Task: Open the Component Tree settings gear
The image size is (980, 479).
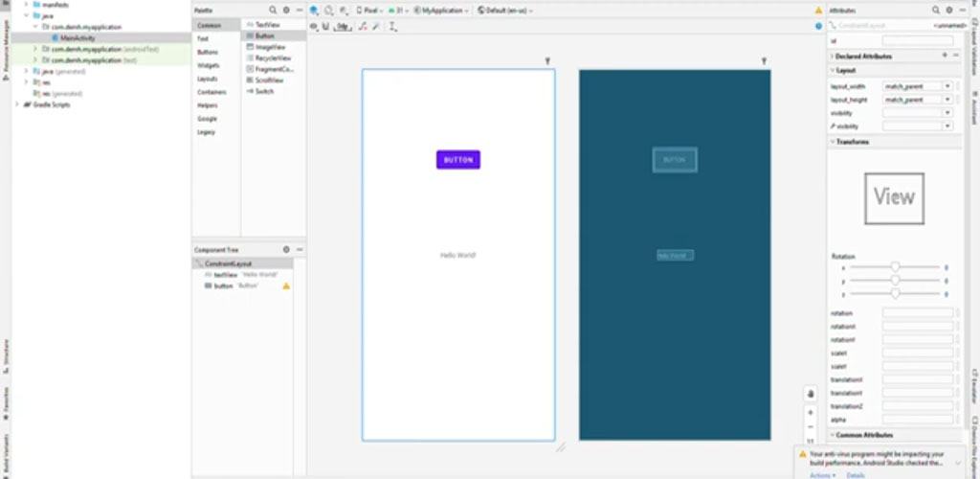Action: click(285, 249)
